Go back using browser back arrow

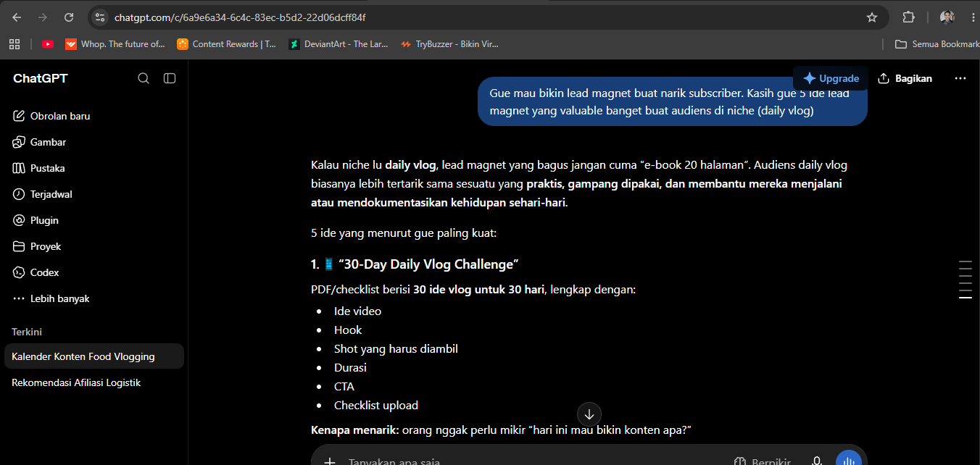click(17, 17)
